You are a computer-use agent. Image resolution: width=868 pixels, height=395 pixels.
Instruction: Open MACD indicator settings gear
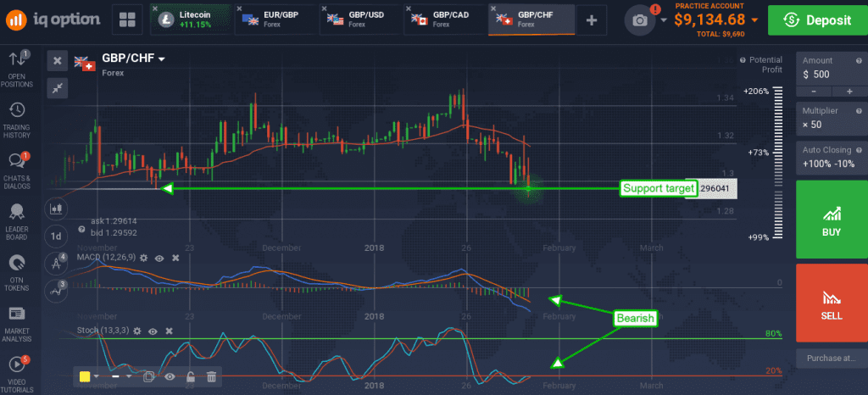click(x=144, y=258)
